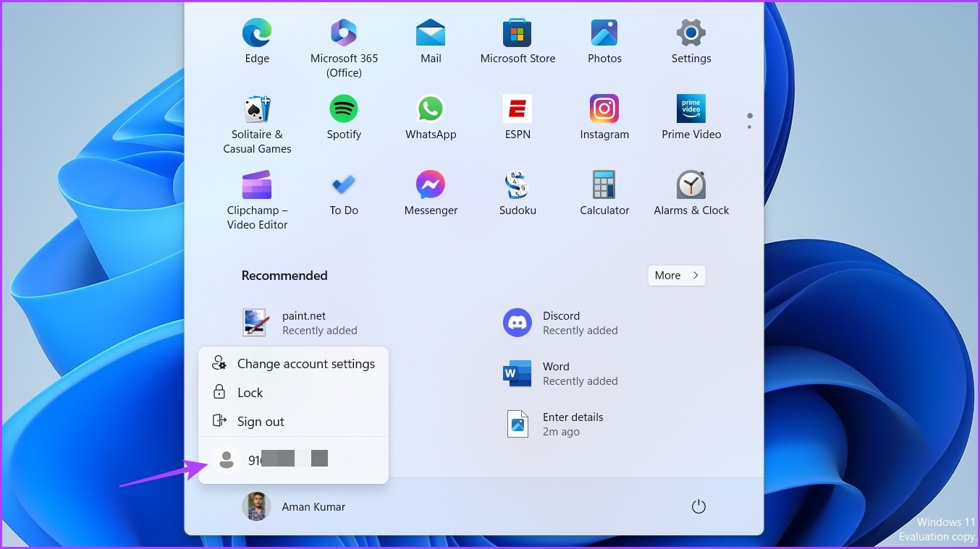Launch Messenger
Screen dimensions: 980x549
click(431, 193)
